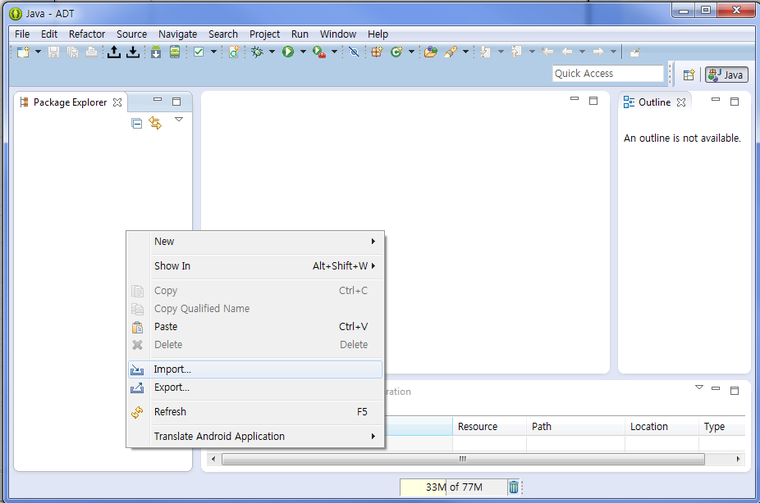Screen dimensions: 760x503
Task: Click the Save All toolbar icon
Action: (x=72, y=52)
